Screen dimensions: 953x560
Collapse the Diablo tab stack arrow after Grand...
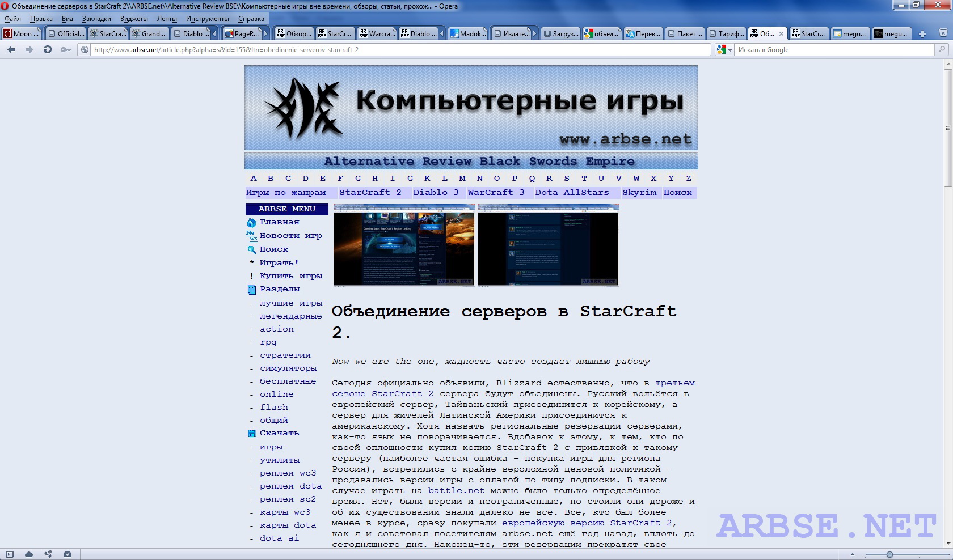pos(214,34)
